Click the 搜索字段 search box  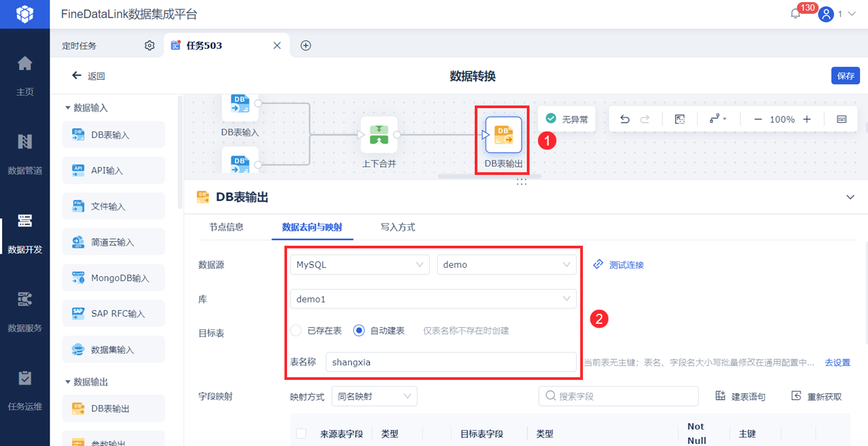click(618, 396)
